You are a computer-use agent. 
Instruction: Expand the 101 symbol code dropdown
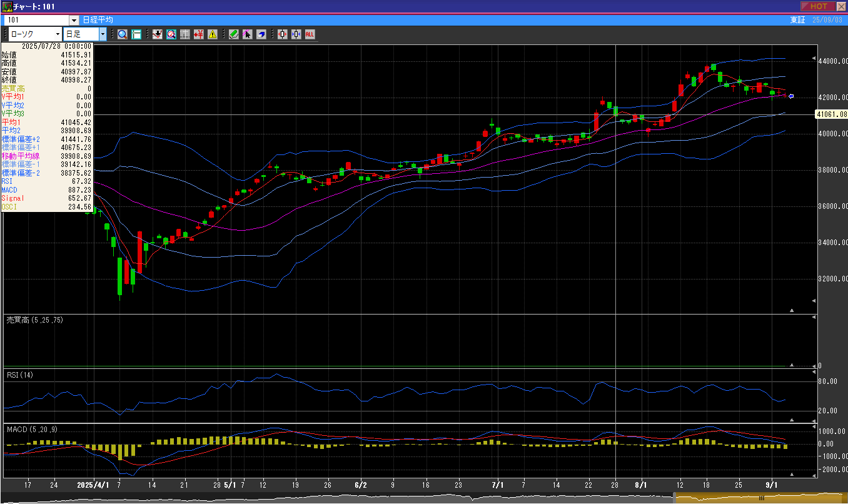click(74, 20)
